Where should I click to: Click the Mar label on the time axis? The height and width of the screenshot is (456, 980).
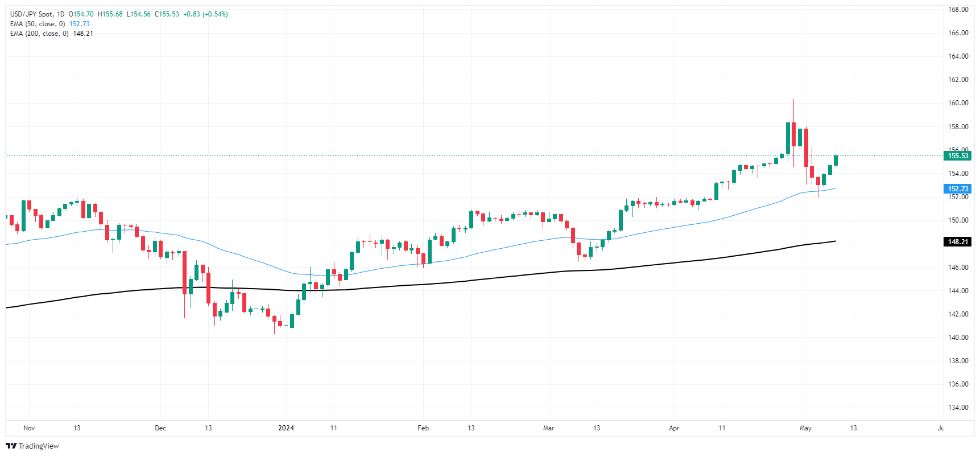tap(549, 428)
